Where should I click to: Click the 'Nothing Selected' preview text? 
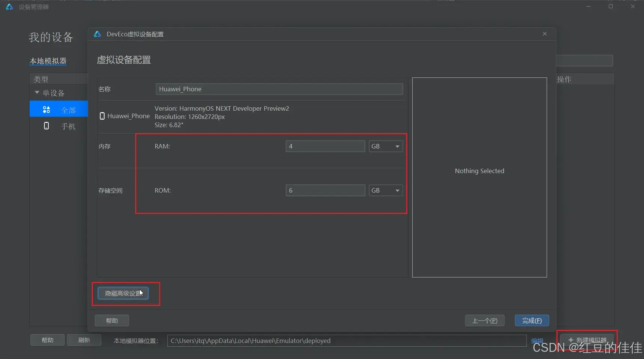(480, 171)
